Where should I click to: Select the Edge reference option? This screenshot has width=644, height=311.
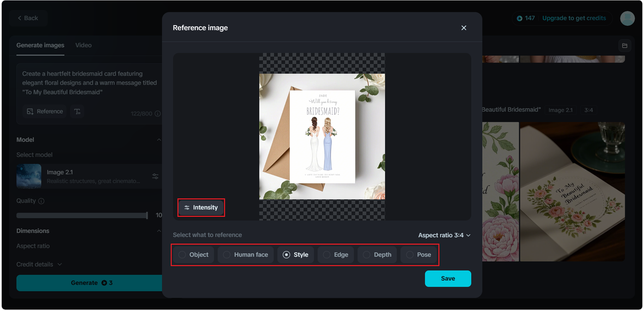tap(336, 255)
